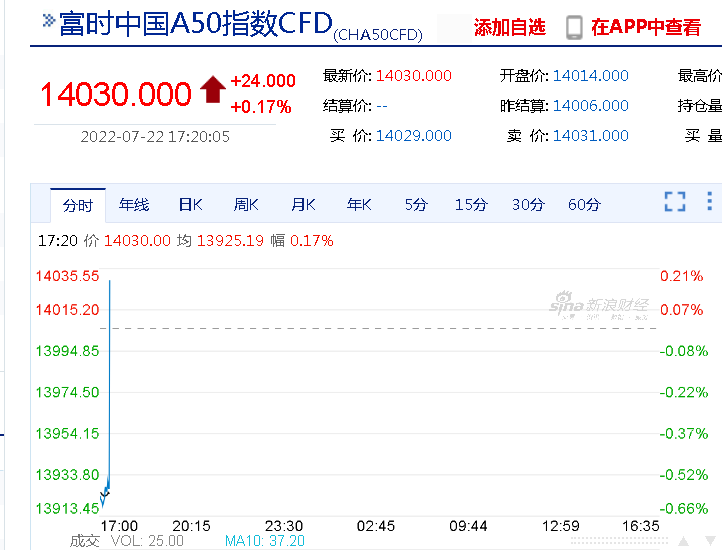This screenshot has height=550, width=722.
Task: Click the 17:00 time axis label
Action: [119, 526]
